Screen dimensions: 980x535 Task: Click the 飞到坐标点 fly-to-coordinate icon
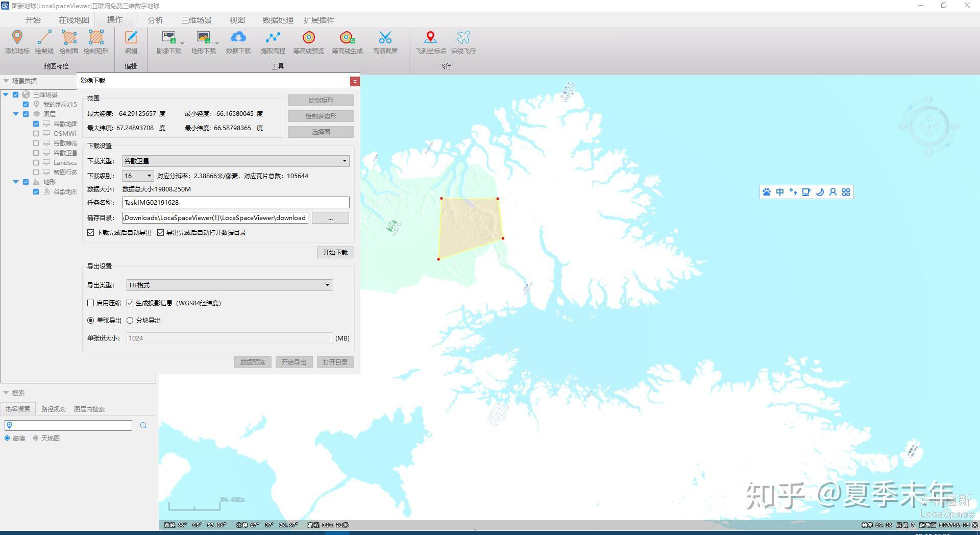click(x=430, y=37)
